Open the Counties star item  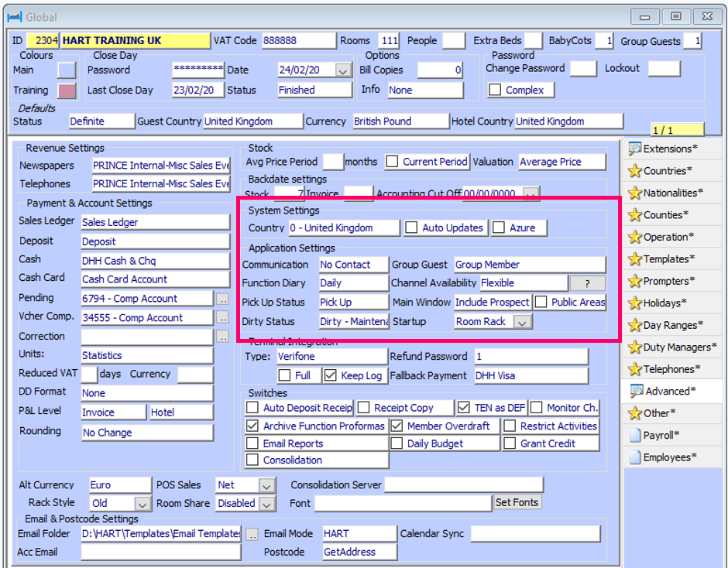coord(671,215)
